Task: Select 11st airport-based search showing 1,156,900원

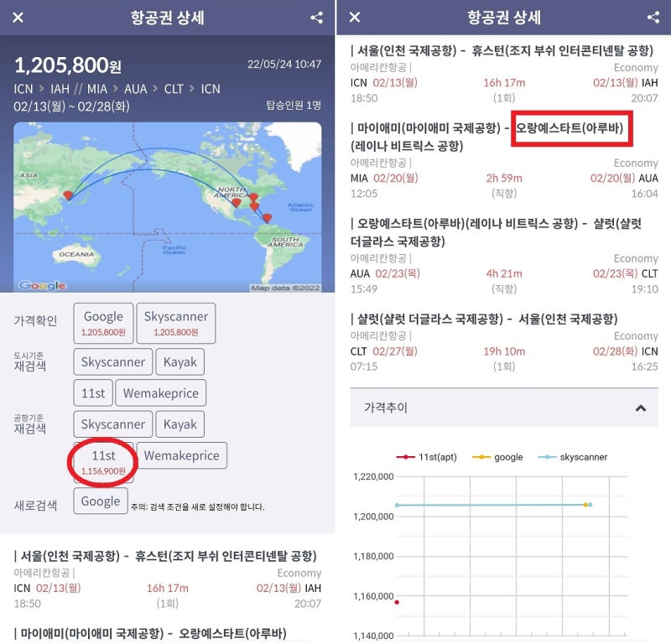Action: [104, 461]
